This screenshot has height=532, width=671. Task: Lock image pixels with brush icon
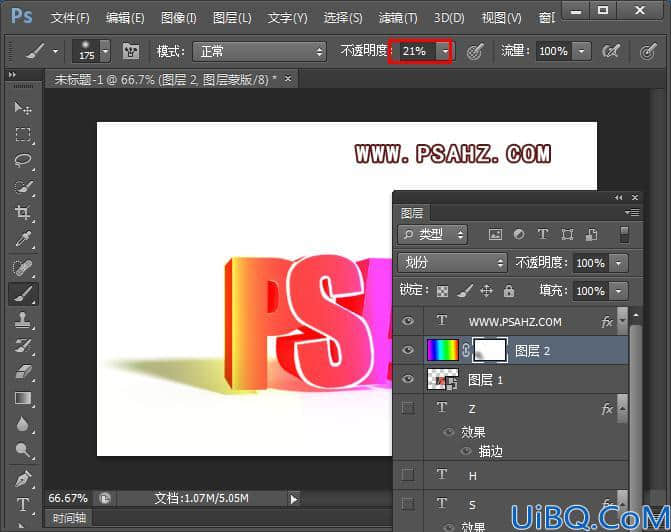pyautogui.click(x=464, y=291)
